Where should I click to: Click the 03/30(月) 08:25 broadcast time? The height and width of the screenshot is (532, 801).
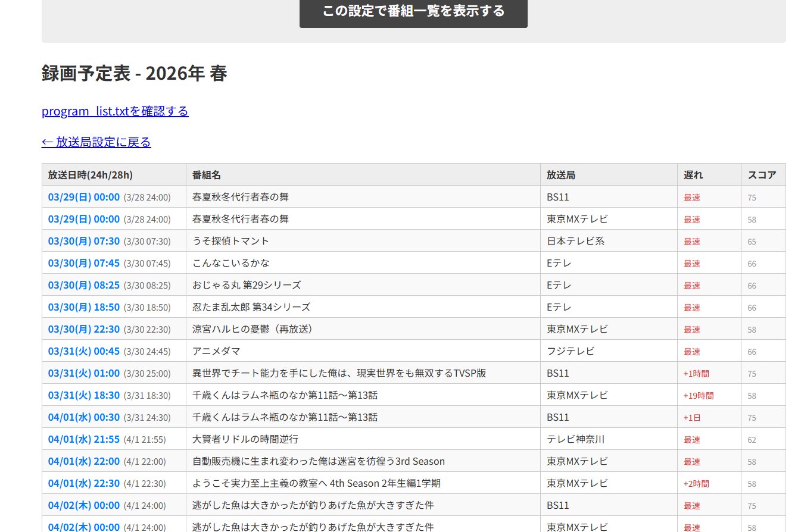pyautogui.click(x=84, y=285)
